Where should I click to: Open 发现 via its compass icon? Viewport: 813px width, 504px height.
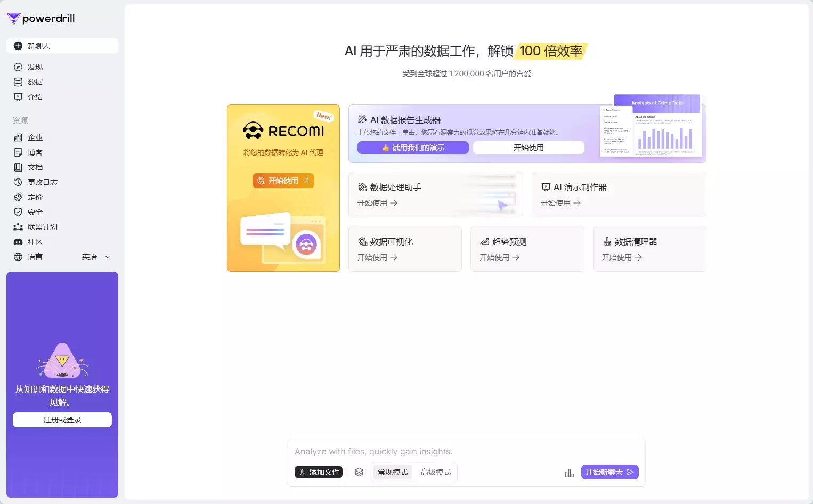[18, 67]
